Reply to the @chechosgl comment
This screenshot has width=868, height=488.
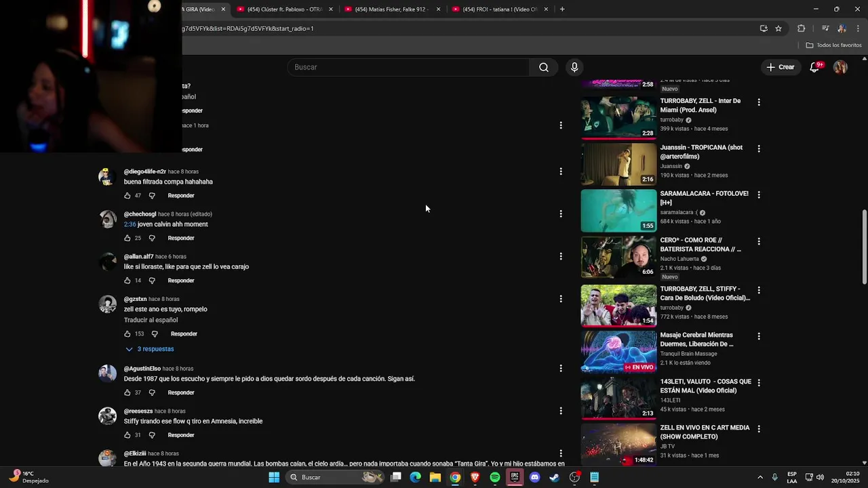click(181, 239)
